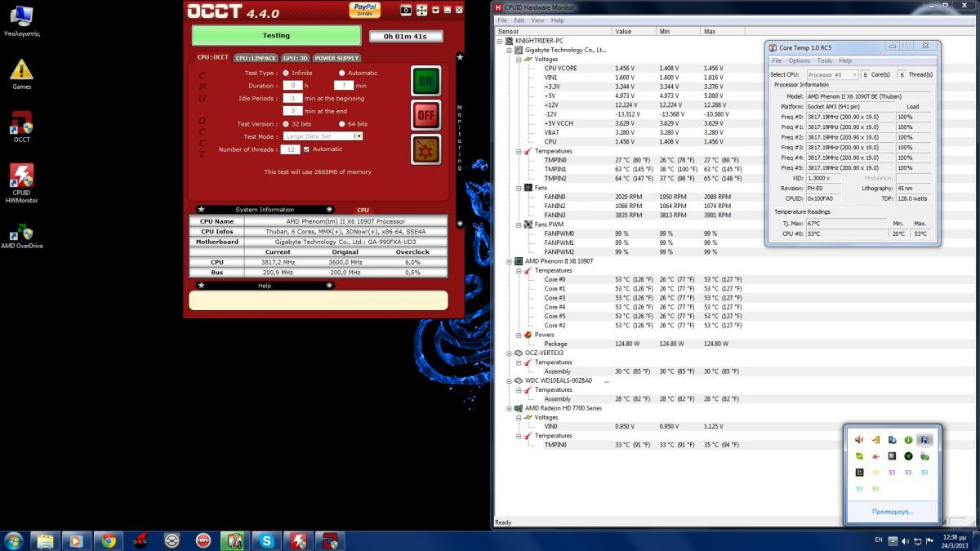The height and width of the screenshot is (551, 980).
Task: Expand the OCCT System Information dropdown
Action: coord(330,210)
